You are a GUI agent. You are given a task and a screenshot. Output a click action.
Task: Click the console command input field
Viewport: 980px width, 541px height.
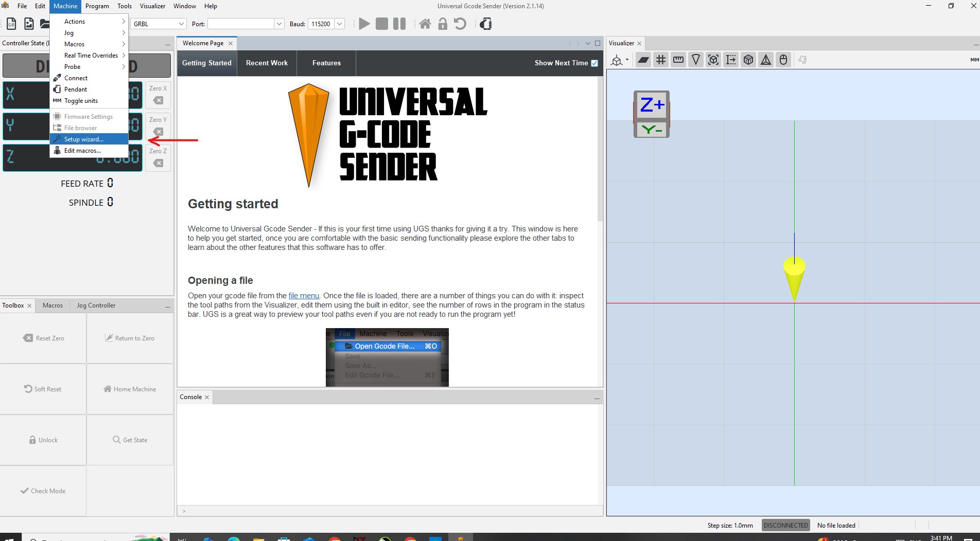[x=390, y=511]
